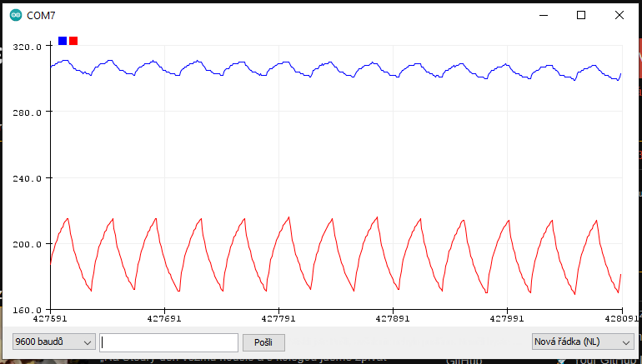Viewport: 642px width, 364px height.
Task: Click the 427791 x-axis tick label
Action: pyautogui.click(x=279, y=317)
